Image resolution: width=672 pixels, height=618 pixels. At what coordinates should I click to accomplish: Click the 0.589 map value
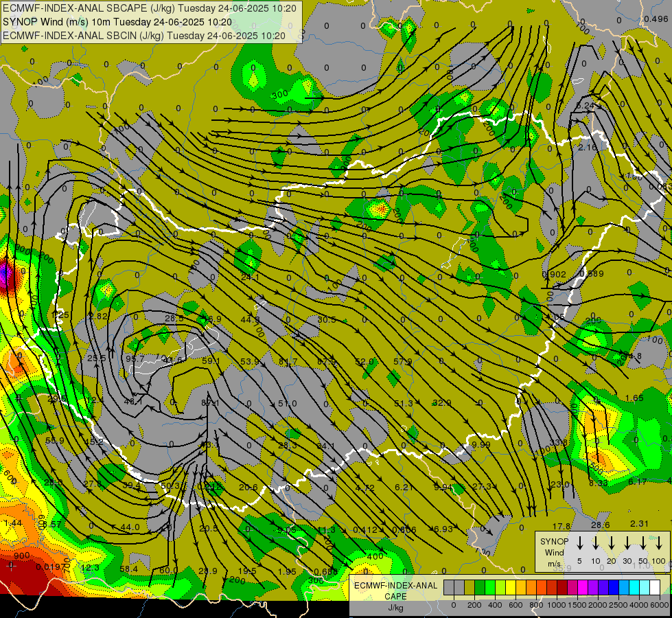click(592, 273)
